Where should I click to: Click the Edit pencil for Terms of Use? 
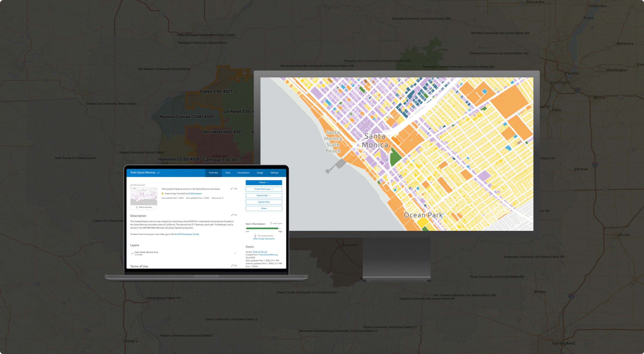[x=232, y=265]
